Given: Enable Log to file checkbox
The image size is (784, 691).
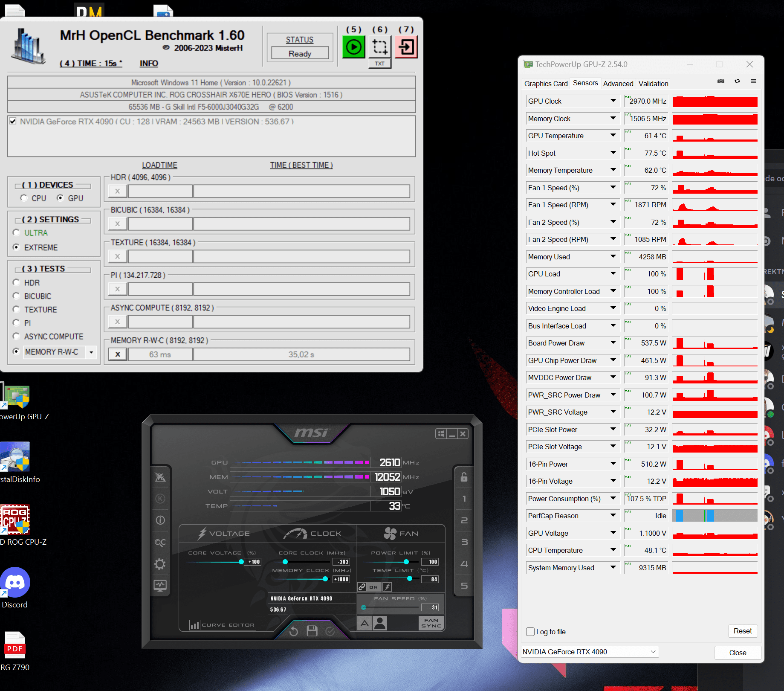Looking at the screenshot, I should click(530, 632).
